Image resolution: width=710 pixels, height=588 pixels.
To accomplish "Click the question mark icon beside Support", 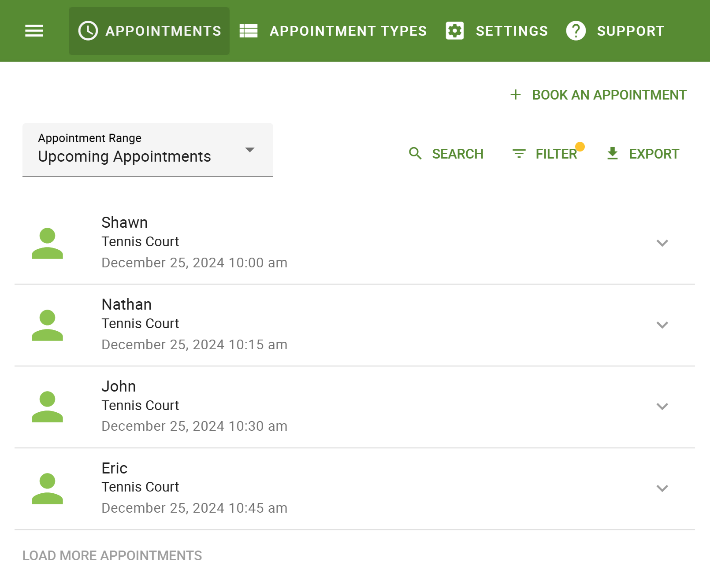I will (x=576, y=30).
